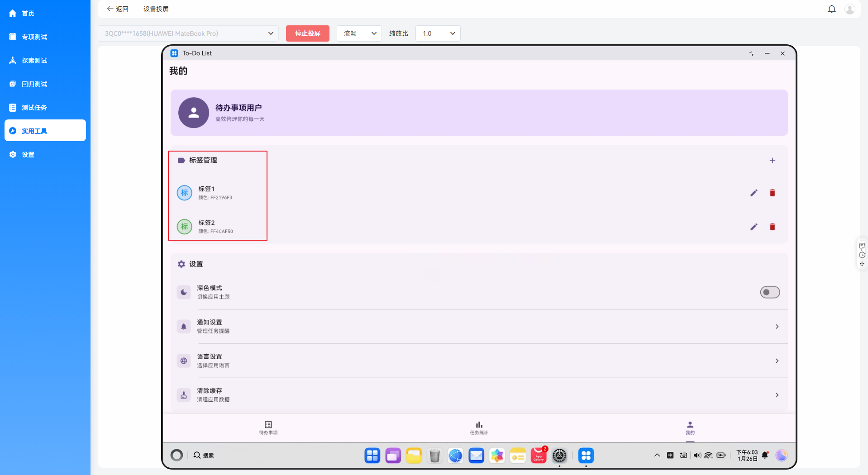Viewport: 868px width, 475px height.
Task: Select the green color circle of 标签2
Action: [x=184, y=227]
